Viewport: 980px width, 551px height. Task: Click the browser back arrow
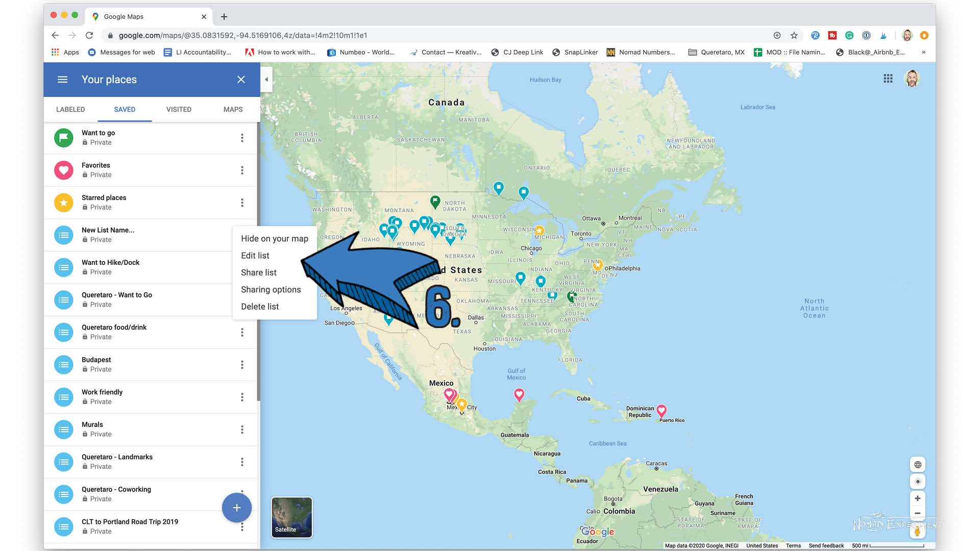pyautogui.click(x=55, y=35)
